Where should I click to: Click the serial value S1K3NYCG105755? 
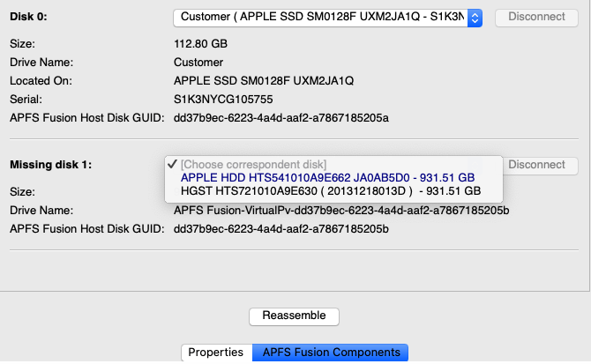click(223, 100)
